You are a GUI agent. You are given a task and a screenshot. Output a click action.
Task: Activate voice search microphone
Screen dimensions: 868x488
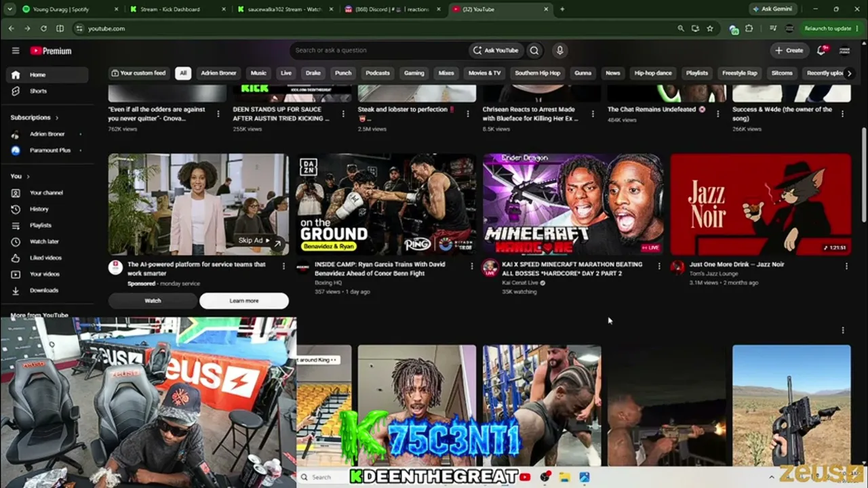(559, 50)
